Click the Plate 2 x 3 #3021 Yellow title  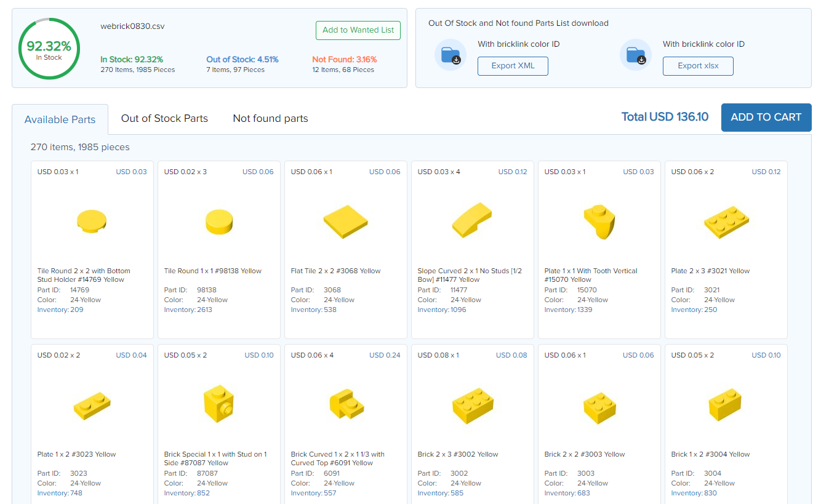pyautogui.click(x=711, y=271)
